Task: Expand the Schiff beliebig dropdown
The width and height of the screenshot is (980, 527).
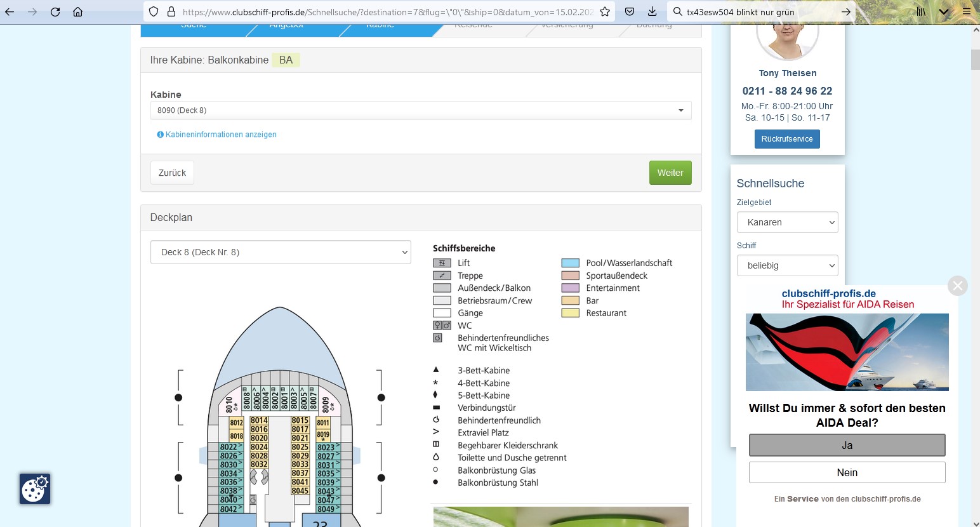Action: coord(787,265)
